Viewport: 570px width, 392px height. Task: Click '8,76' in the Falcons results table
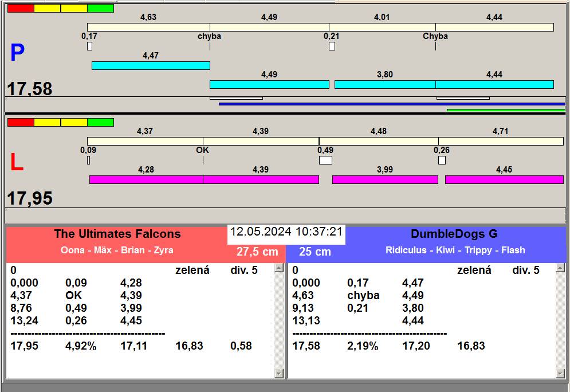[x=21, y=308]
